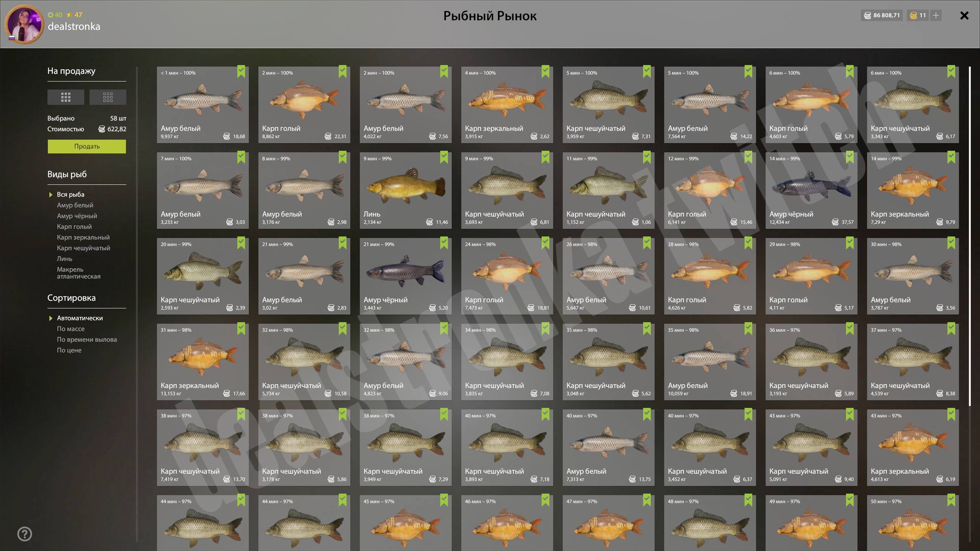
Task: Click the green Продать button
Action: 87,147
